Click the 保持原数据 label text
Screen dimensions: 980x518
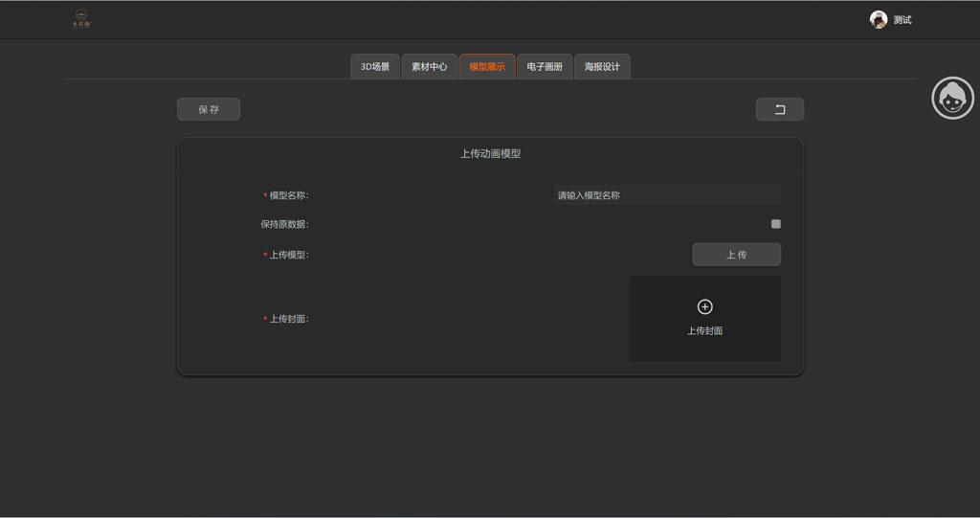pyautogui.click(x=285, y=224)
